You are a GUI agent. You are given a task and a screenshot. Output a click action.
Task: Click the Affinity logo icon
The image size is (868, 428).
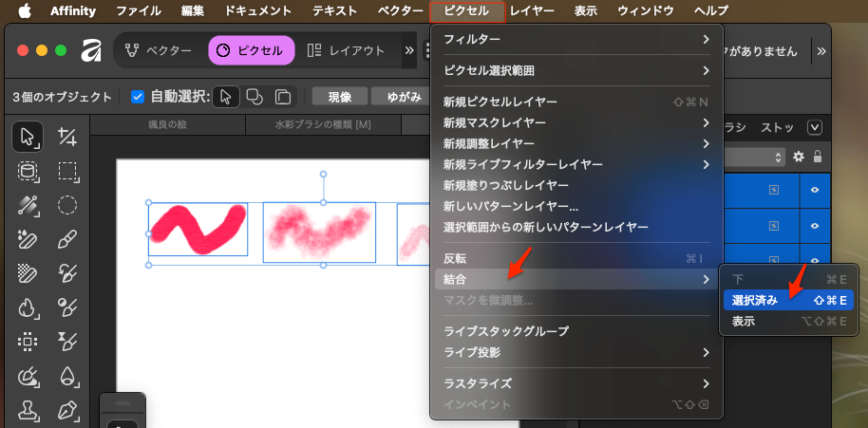click(91, 50)
